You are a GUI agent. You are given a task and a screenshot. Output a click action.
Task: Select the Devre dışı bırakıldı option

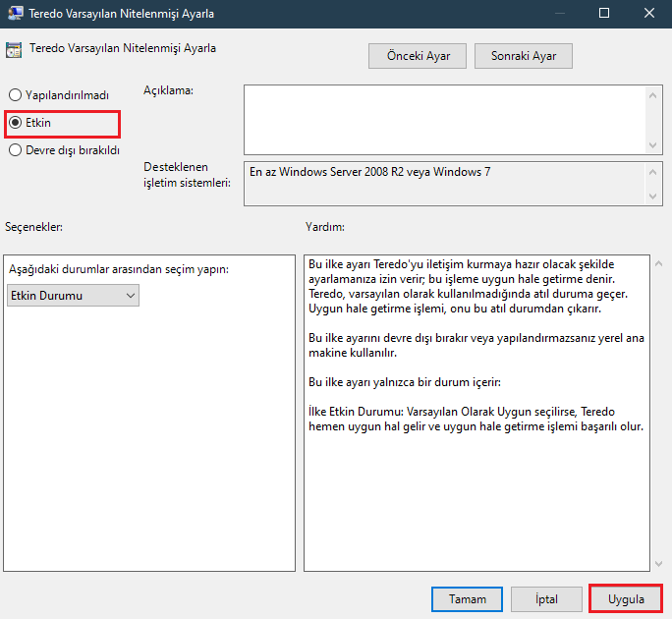pyautogui.click(x=64, y=150)
